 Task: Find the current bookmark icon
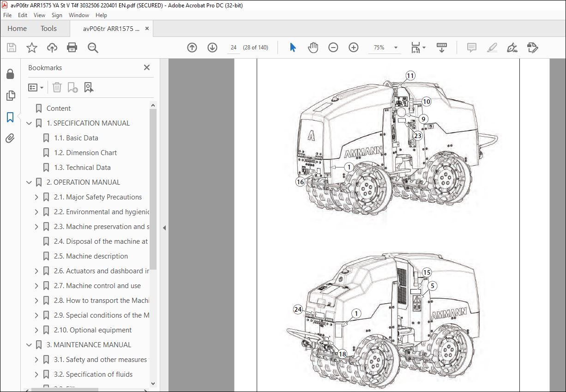pyautogui.click(x=89, y=87)
